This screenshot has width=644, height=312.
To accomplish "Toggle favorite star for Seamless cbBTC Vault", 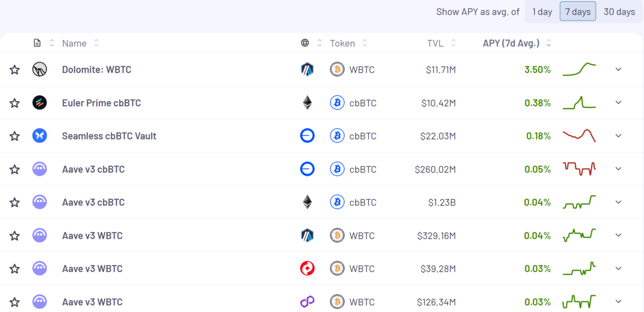I will pos(14,136).
